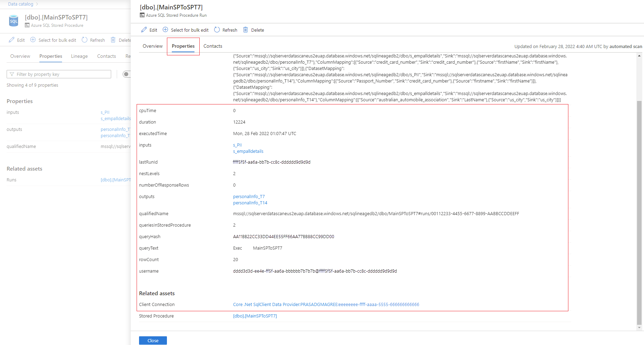Go to Data catalog breadcrumb
This screenshot has width=644, height=345.
point(21,4)
